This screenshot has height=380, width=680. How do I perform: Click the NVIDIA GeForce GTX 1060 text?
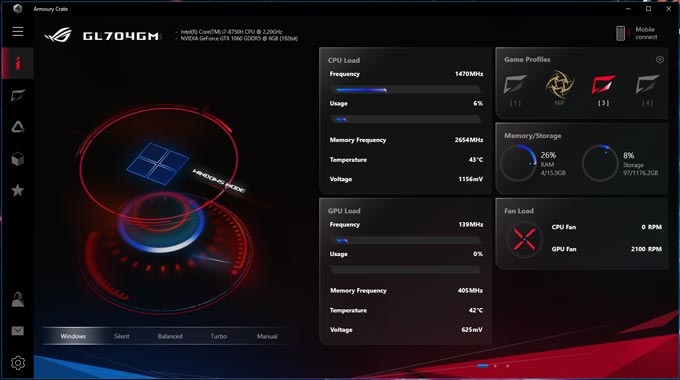[x=239, y=39]
